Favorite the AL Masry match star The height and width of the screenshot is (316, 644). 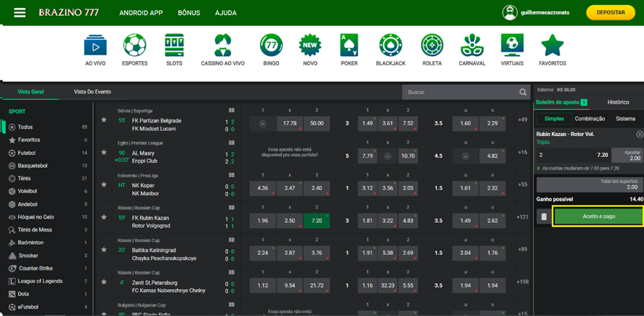(x=104, y=153)
